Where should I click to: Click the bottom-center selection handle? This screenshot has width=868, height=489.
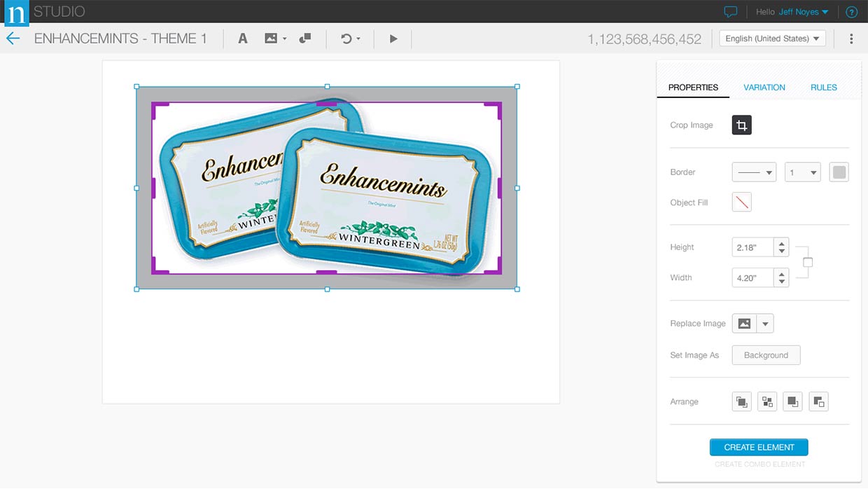point(327,289)
